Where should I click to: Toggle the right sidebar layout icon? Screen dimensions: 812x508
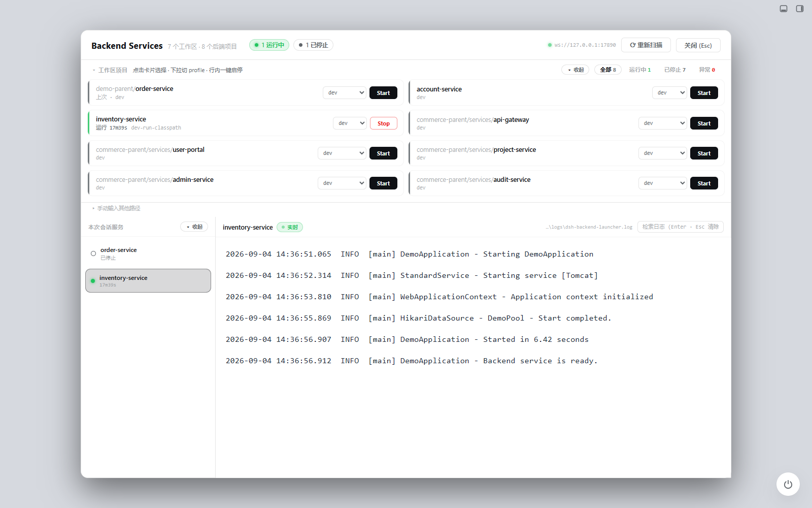click(800, 9)
